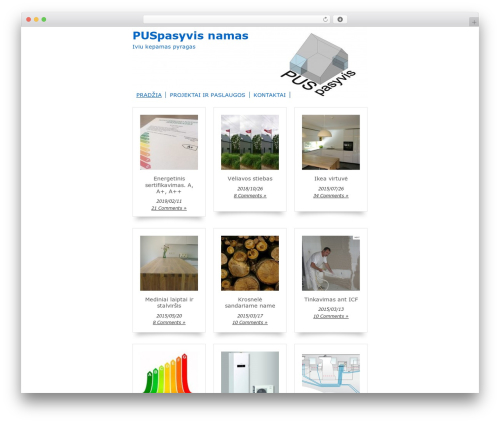The image size is (500, 423).
Task: Click the PUSpasyvis house logo image
Action: tap(318, 64)
